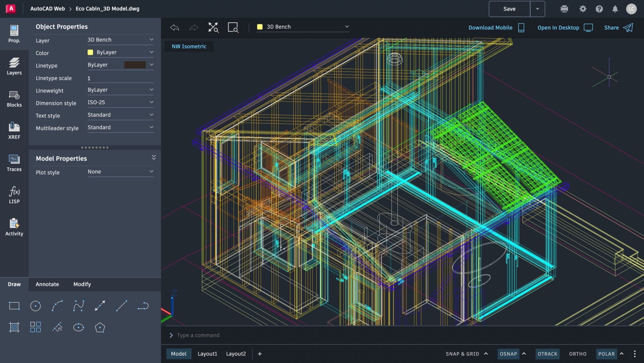644x363 pixels.
Task: Expand the Plot style dropdown
Action: coord(120,172)
